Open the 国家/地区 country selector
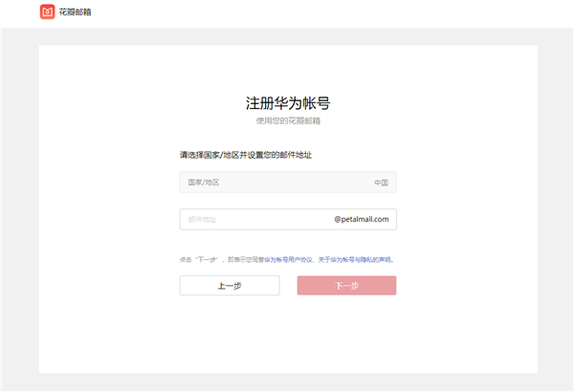 pos(287,182)
